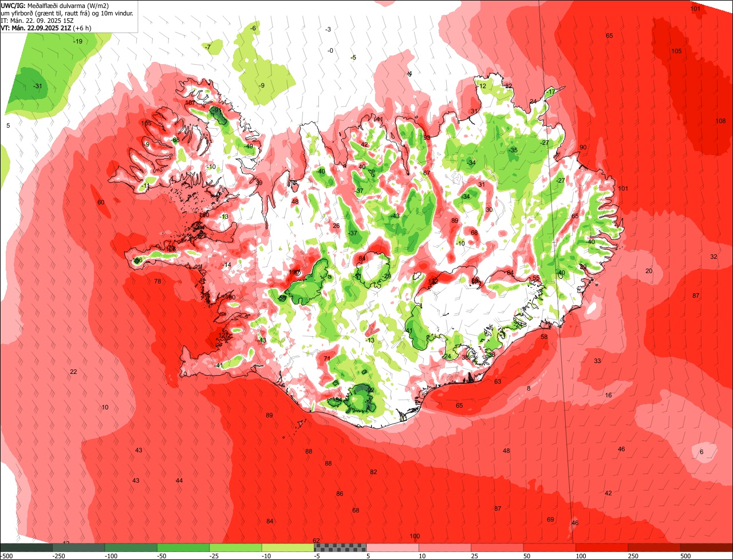Click the value 62 just above the legend
The height and width of the screenshot is (560, 733).
click(x=316, y=541)
